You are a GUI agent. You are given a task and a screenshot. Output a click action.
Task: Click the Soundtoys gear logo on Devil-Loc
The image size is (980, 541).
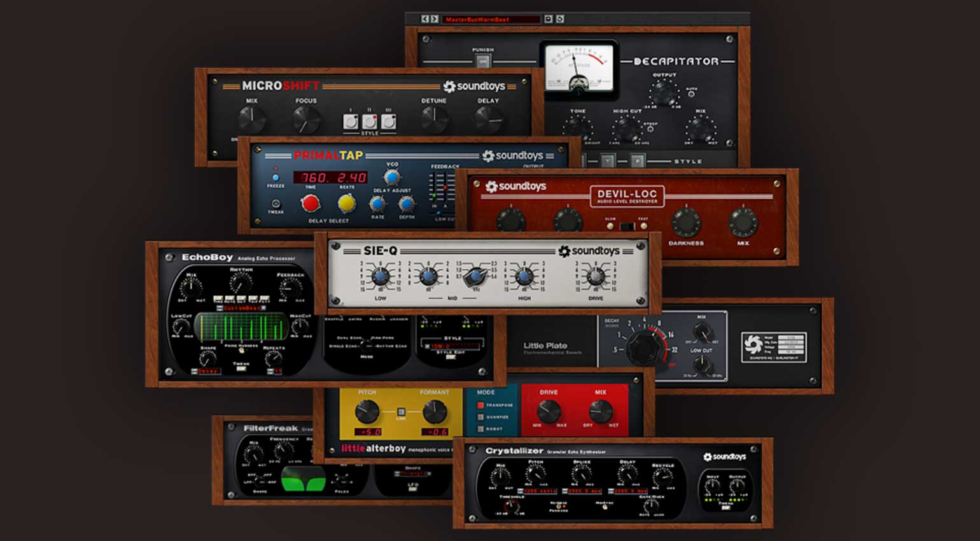(x=494, y=186)
